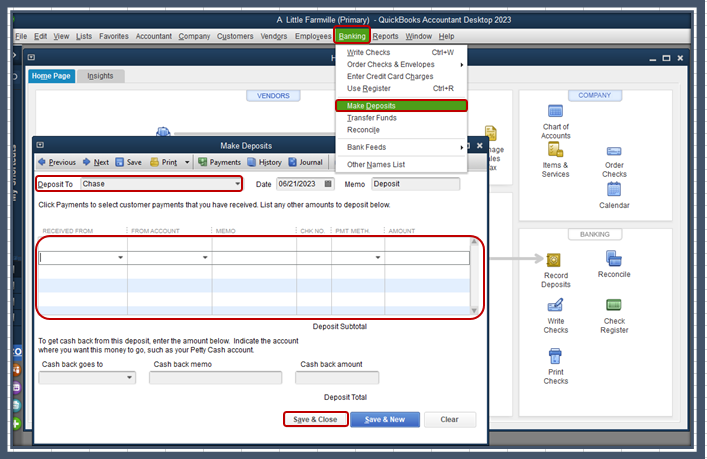Expand Bank Feeds submenu
Screen dimensions: 707x459
462,147
